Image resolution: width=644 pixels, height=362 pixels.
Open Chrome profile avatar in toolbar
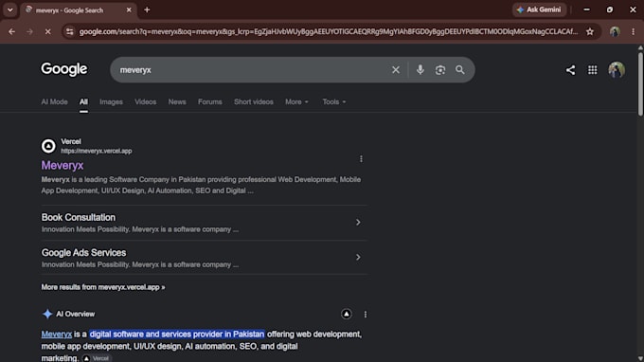point(615,31)
